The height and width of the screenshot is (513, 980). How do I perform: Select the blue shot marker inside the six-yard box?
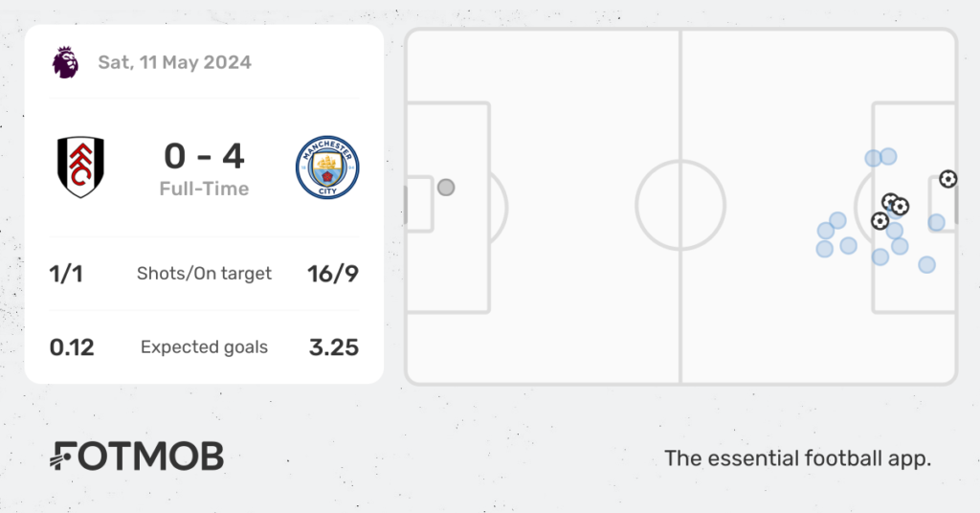[936, 222]
